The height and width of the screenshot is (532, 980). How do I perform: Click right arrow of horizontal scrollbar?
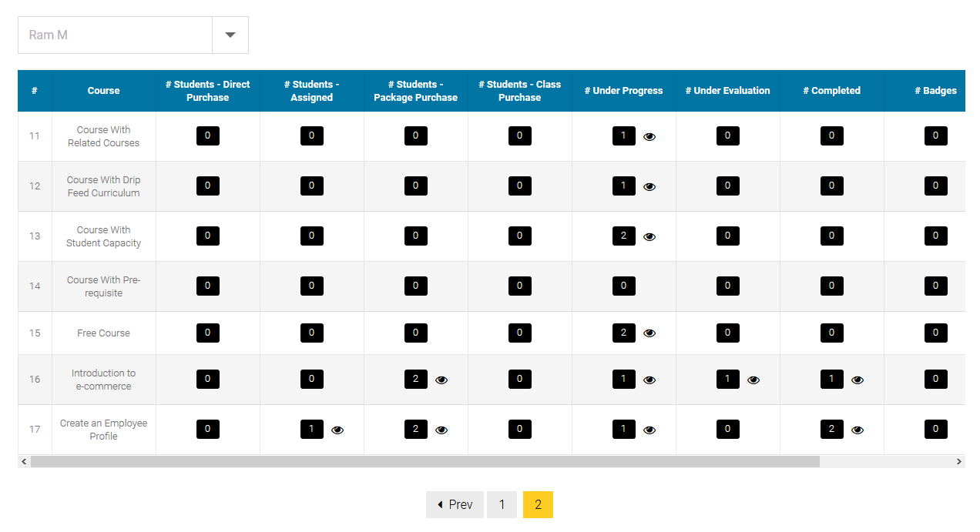click(x=959, y=462)
